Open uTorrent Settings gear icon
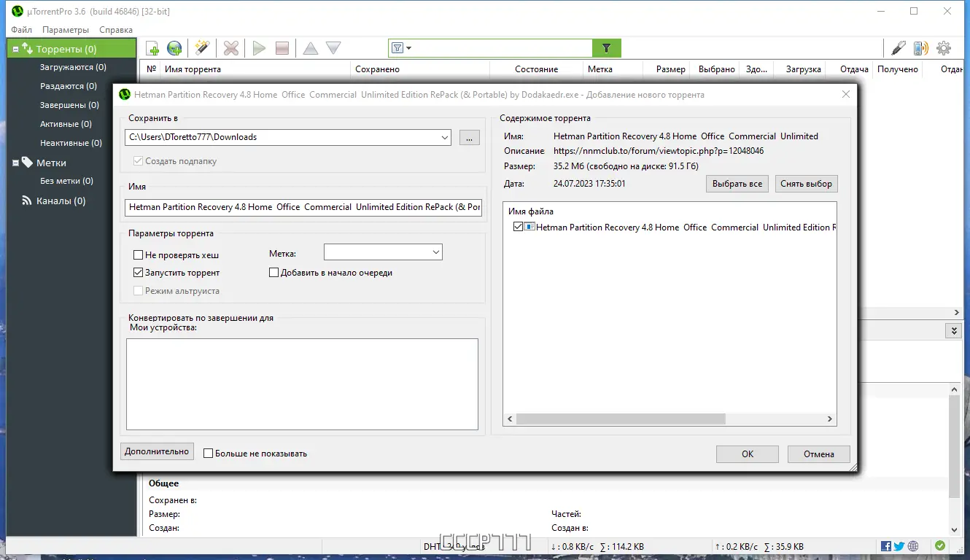The width and height of the screenshot is (970, 560). click(944, 47)
